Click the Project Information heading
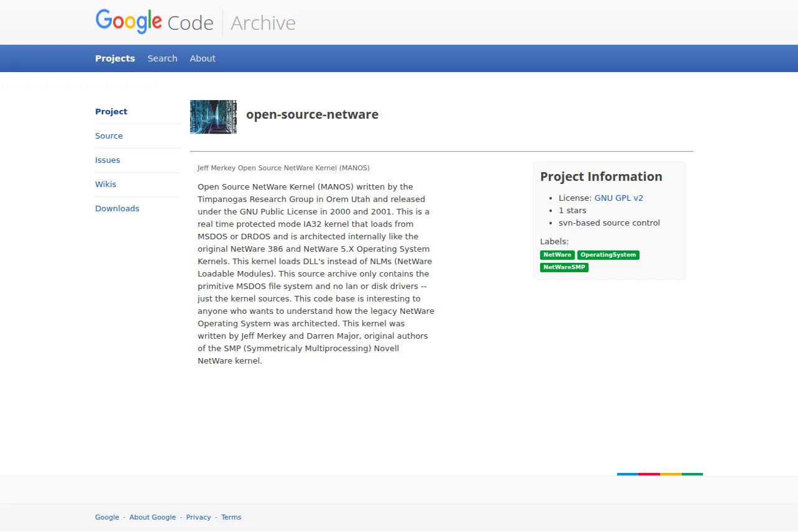This screenshot has height=532, width=798. point(601,177)
